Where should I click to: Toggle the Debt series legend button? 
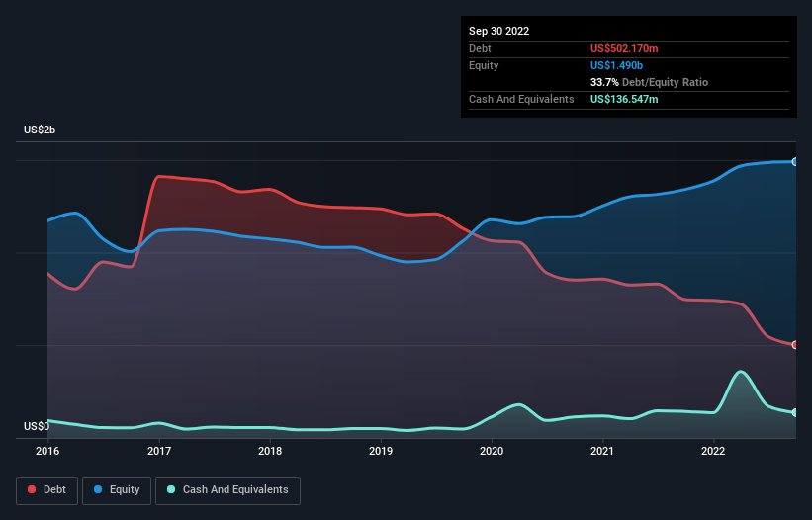pyautogui.click(x=47, y=490)
